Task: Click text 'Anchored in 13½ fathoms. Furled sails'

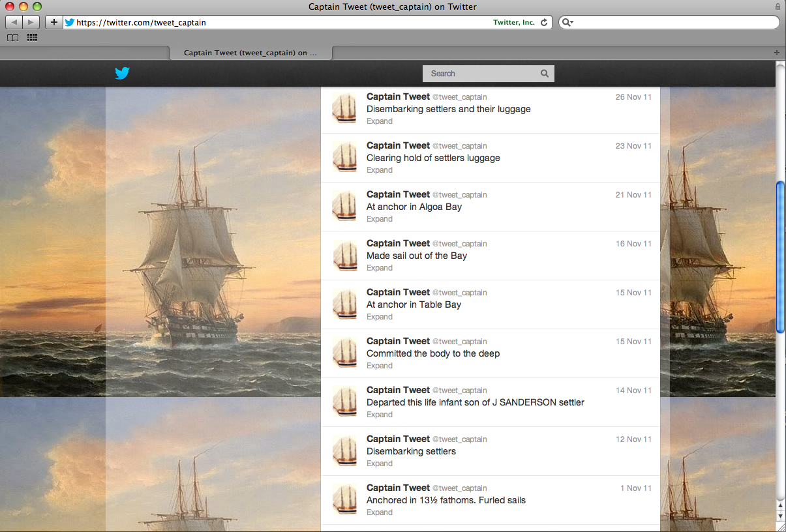Action: click(446, 500)
